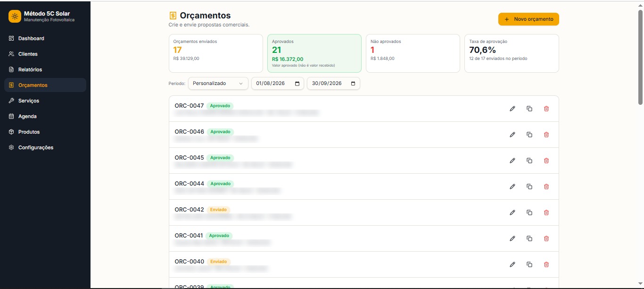Open Produtos in the sidebar
Image resolution: width=644 pixels, height=289 pixels.
coord(45,132)
